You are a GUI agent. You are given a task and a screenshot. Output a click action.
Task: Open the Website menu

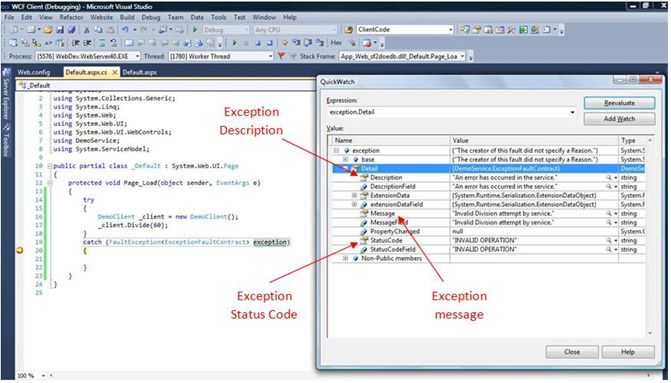(x=101, y=18)
